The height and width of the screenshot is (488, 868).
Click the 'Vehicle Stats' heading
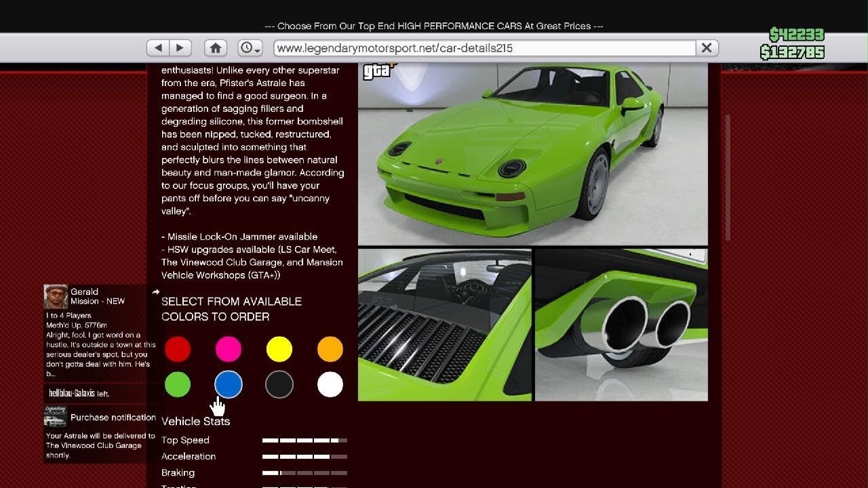point(195,422)
